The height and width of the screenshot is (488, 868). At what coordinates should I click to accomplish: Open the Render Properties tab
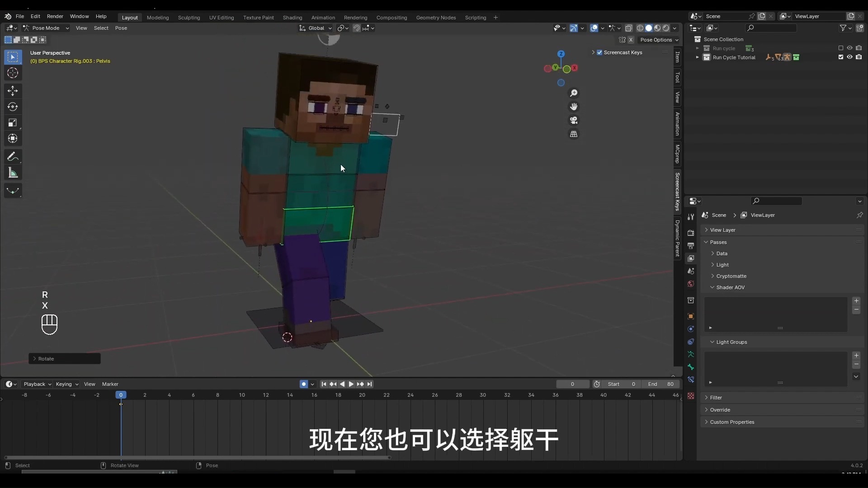691,233
